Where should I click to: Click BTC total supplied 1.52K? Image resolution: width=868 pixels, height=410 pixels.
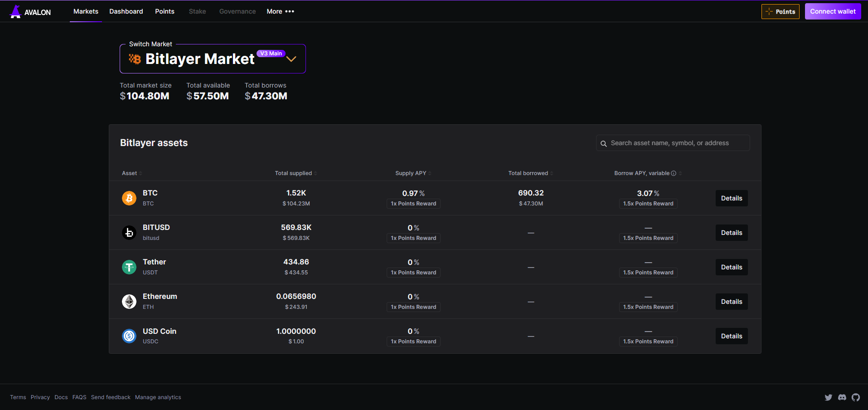point(296,193)
